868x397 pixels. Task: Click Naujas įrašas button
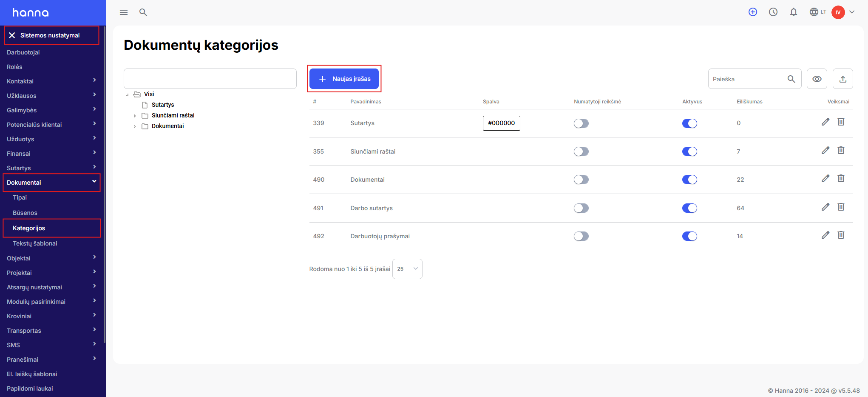344,79
